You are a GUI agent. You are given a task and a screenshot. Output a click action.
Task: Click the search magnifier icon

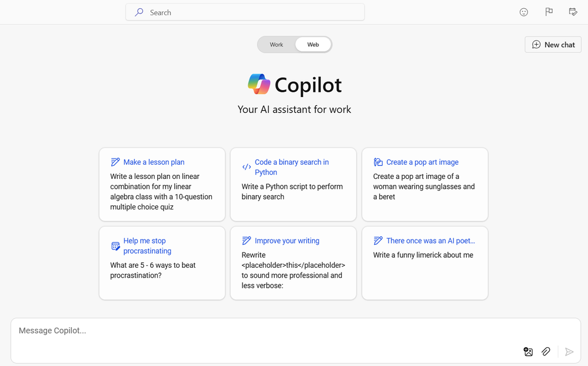coord(139,12)
